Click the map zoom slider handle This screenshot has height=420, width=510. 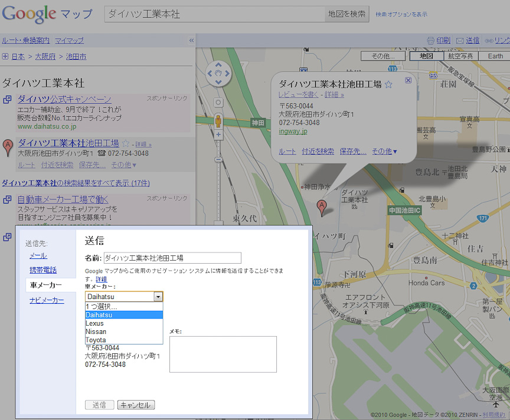tap(218, 159)
